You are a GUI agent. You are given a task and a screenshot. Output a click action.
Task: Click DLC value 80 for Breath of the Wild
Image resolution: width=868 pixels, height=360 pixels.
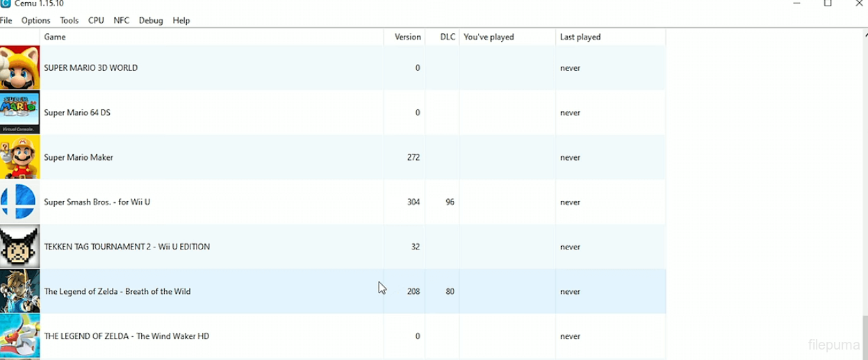click(450, 292)
